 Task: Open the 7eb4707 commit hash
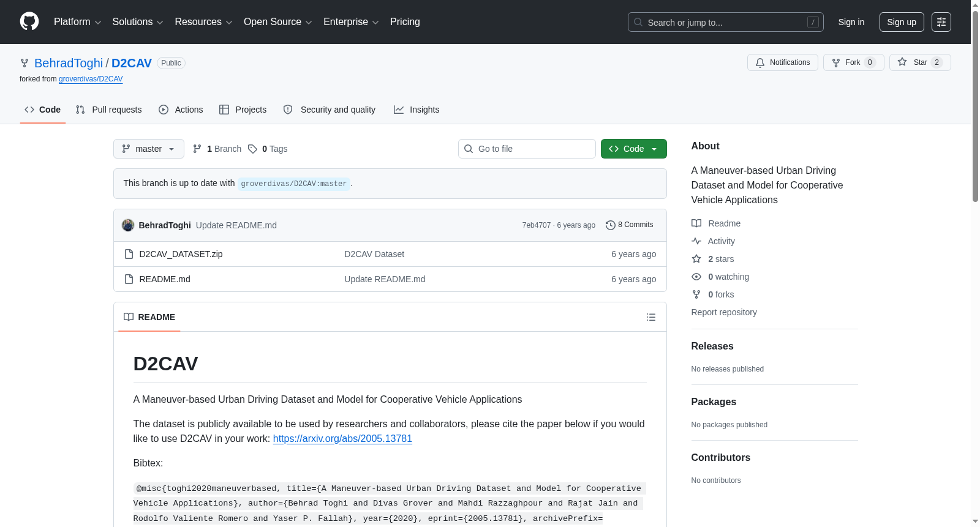537,225
